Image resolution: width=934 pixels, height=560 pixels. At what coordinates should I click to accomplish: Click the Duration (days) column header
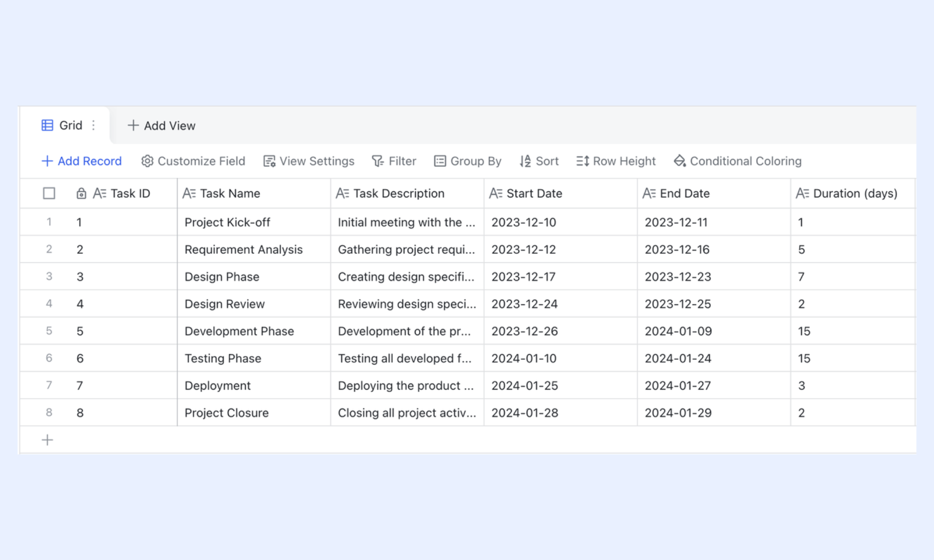[853, 193]
